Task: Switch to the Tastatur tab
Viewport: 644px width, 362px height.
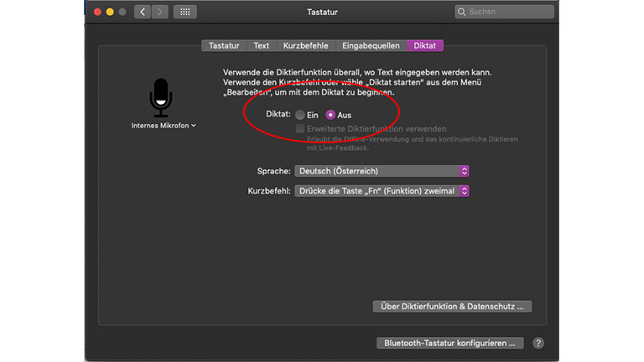Action: (224, 46)
